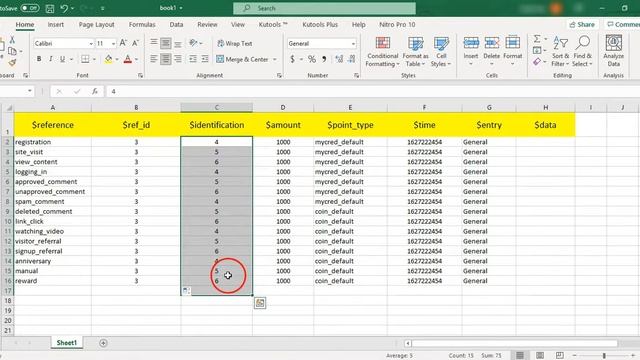Click Increase Decimal icon
640x360 pixels.
click(x=339, y=60)
